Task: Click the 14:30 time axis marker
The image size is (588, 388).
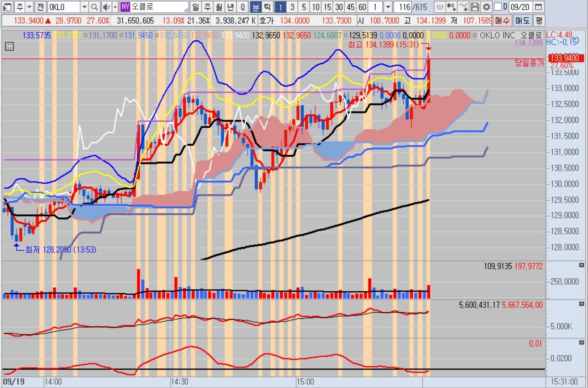Action: tap(180, 382)
